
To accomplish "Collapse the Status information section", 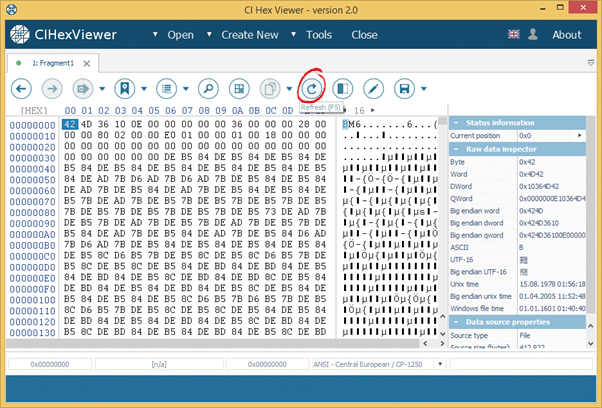I will (x=456, y=123).
